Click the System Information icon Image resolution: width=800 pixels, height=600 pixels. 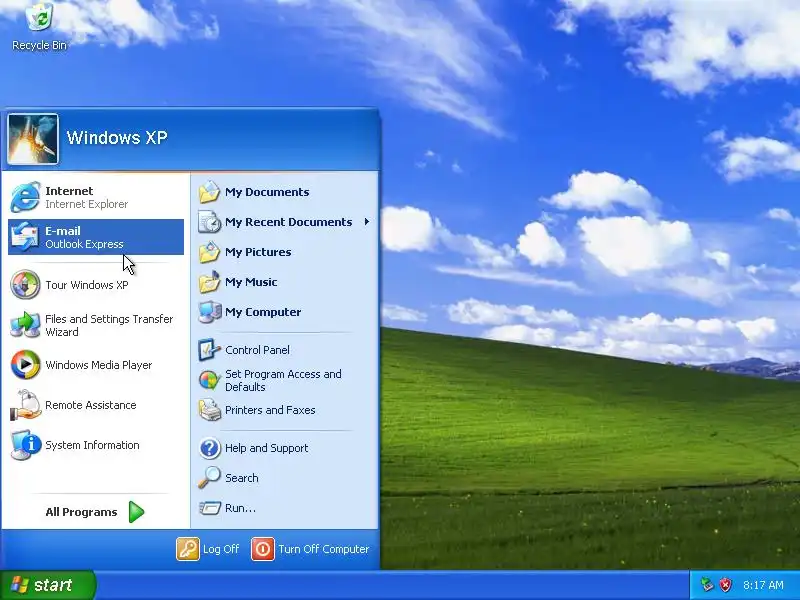(26, 445)
